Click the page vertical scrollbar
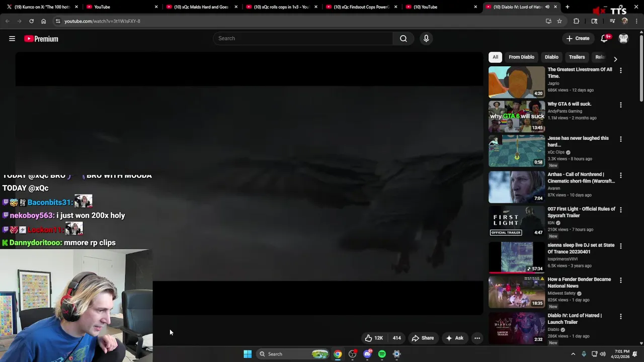 641,68
